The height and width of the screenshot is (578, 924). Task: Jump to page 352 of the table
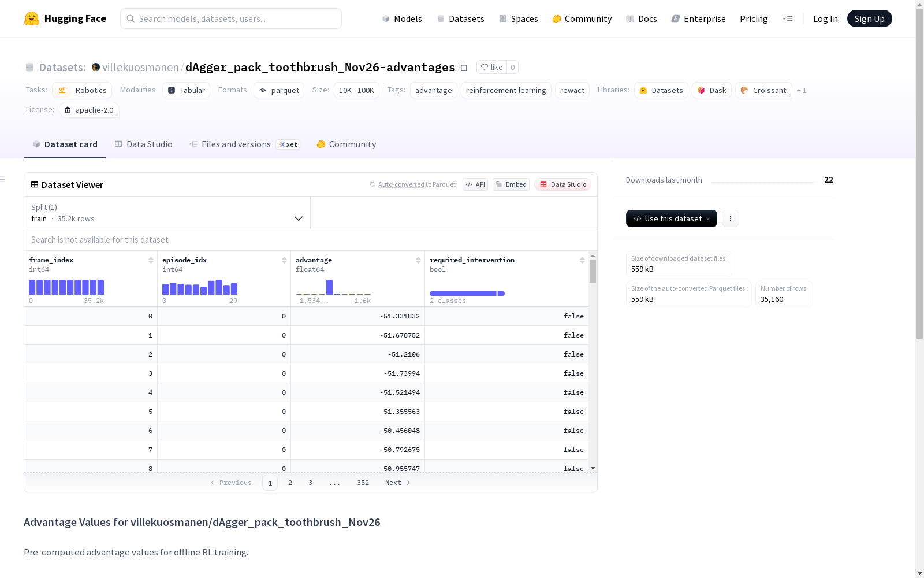pyautogui.click(x=363, y=483)
